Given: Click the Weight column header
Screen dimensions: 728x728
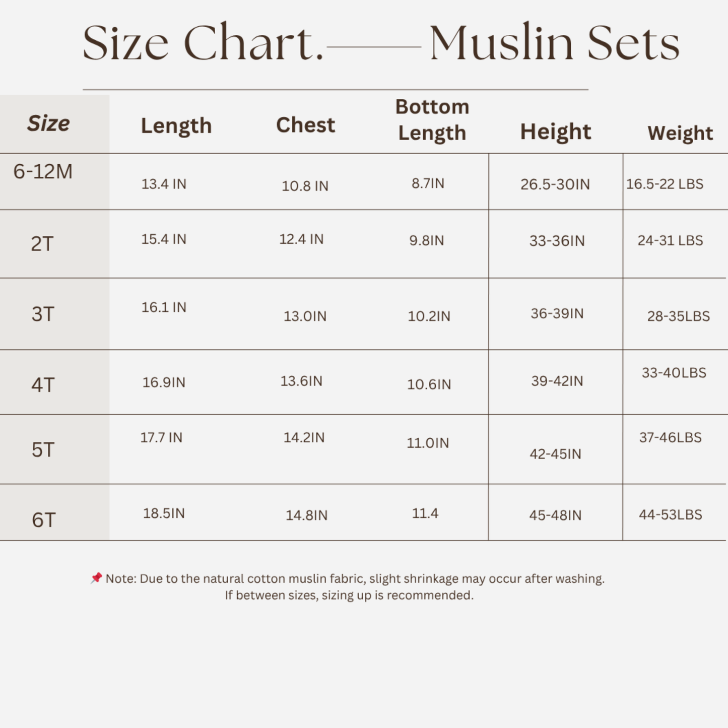Looking at the screenshot, I should point(680,134).
